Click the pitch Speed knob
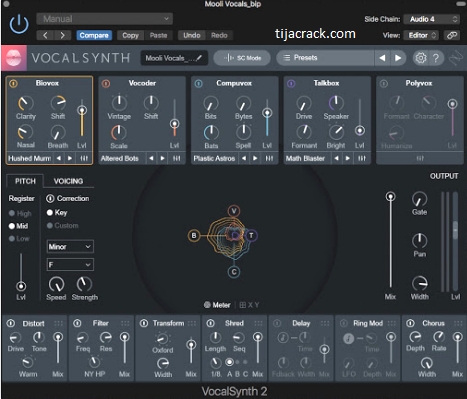 click(56, 284)
